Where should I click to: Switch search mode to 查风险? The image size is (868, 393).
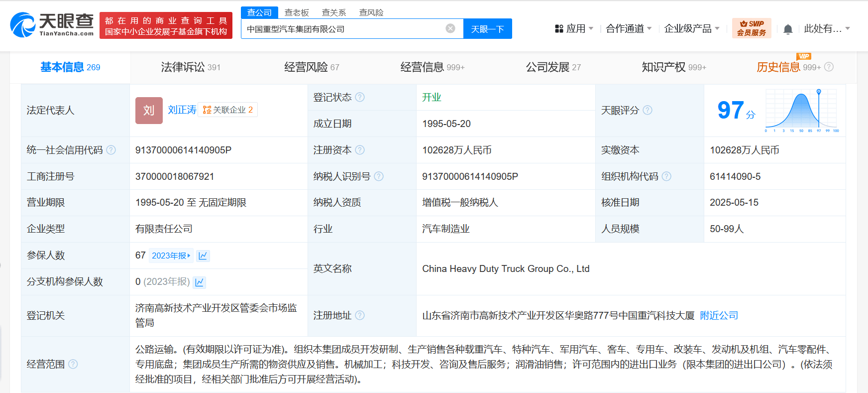coord(371,12)
